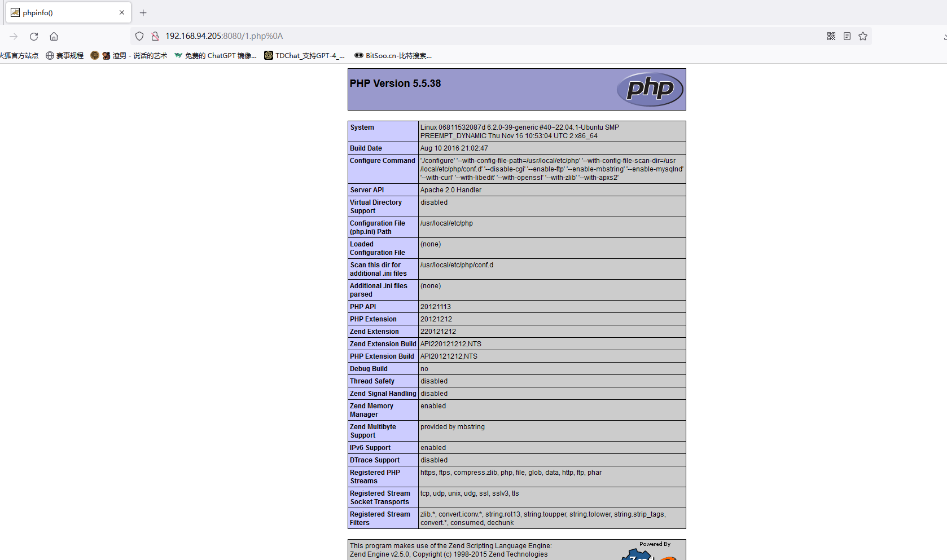947x560 pixels.
Task: Open the 赛事规程 bookmark
Action: pos(65,55)
